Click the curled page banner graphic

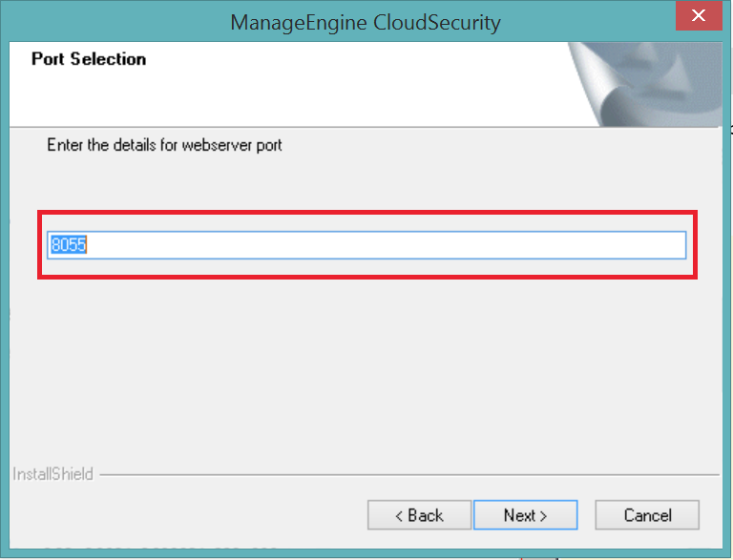[645, 84]
